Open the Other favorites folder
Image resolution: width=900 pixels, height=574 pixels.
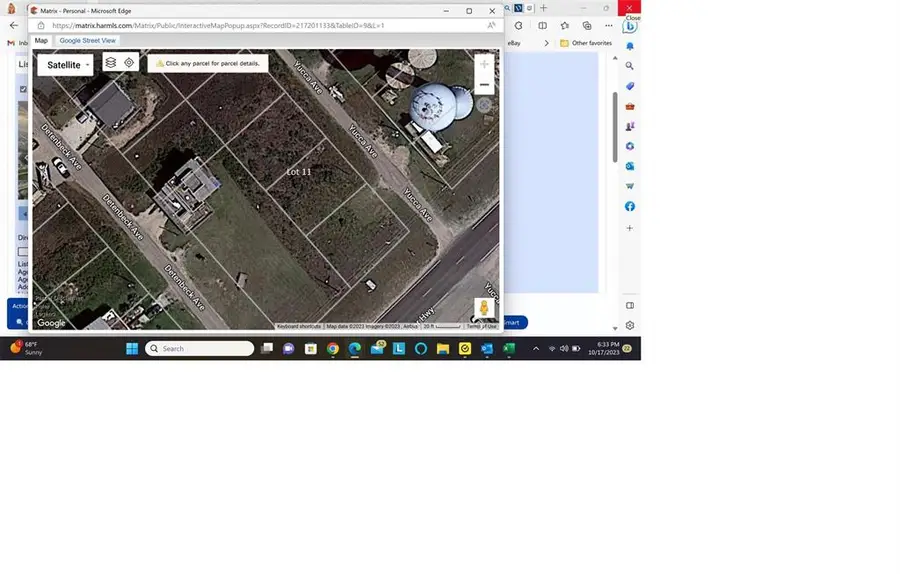coord(586,43)
